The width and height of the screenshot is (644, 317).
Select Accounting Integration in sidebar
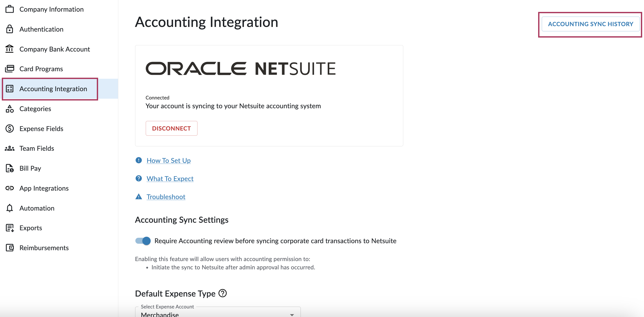click(59, 89)
